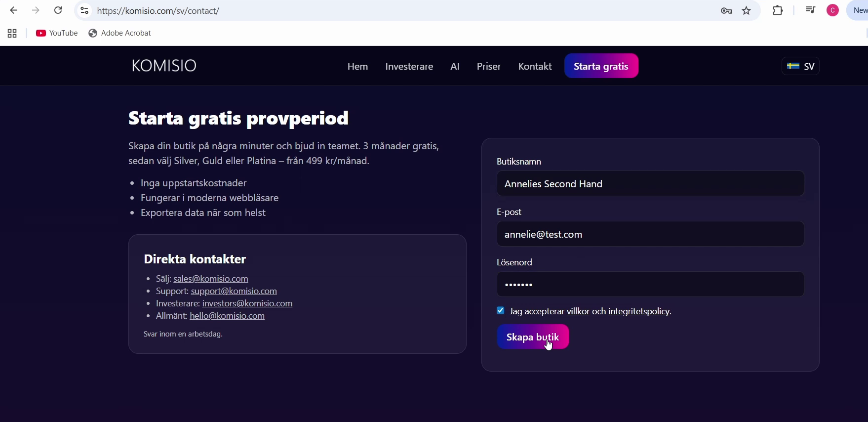Uncheck the accept terms checkbox
Screen dimensions: 868x422
(501, 311)
